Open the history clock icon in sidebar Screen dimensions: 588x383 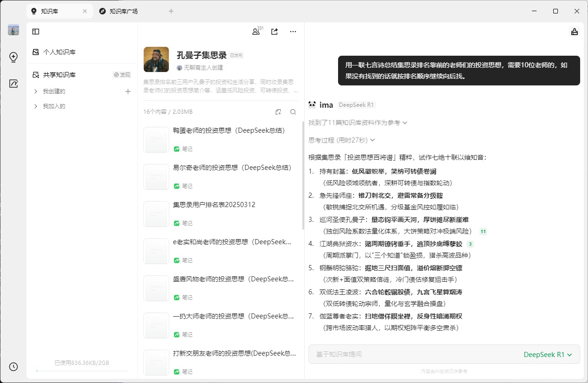pyautogui.click(x=13, y=367)
